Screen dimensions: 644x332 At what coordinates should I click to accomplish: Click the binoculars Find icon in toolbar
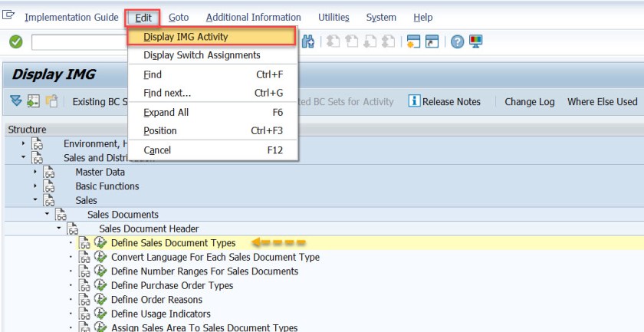coord(308,41)
